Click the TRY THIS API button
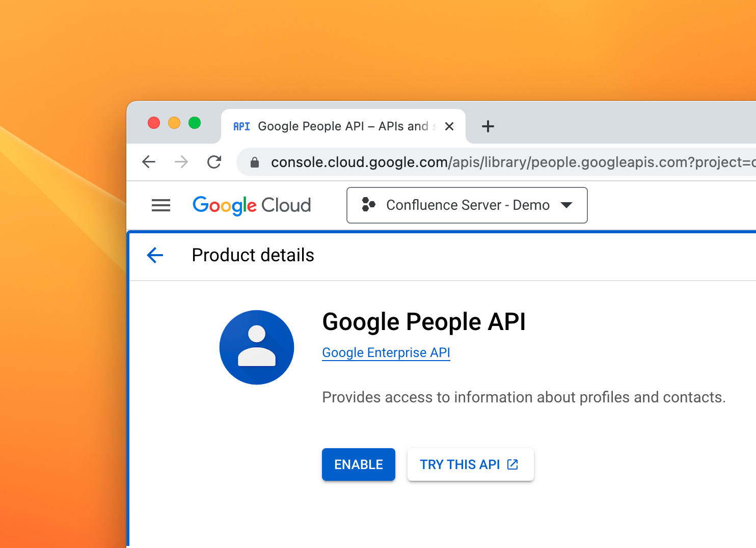The height and width of the screenshot is (548, 756). pyautogui.click(x=470, y=464)
